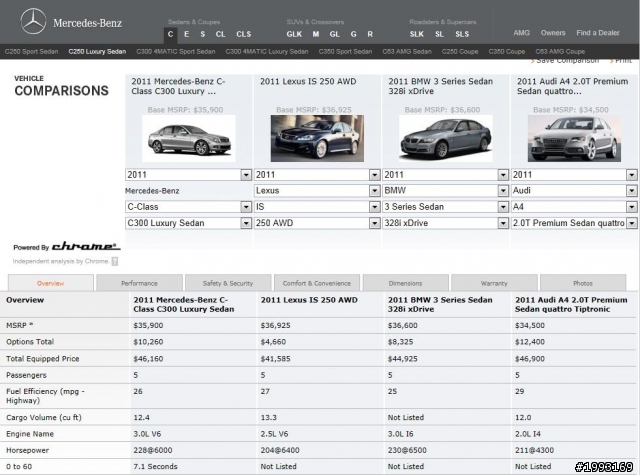640x475 pixels.
Task: Select the R class in SUVs navigation
Action: [x=370, y=34]
